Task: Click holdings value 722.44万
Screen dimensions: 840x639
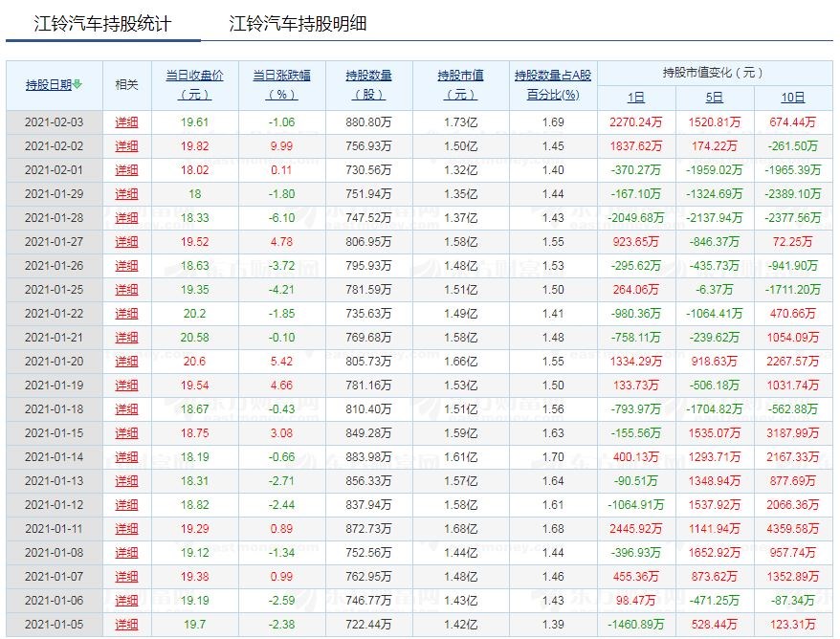Action: pos(368,625)
